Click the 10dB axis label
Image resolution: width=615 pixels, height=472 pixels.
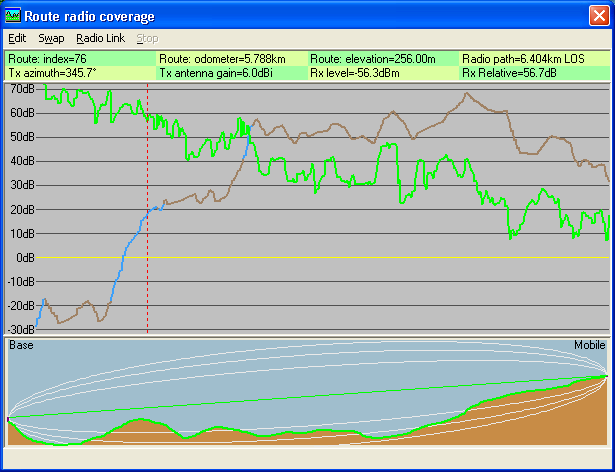(x=22, y=233)
